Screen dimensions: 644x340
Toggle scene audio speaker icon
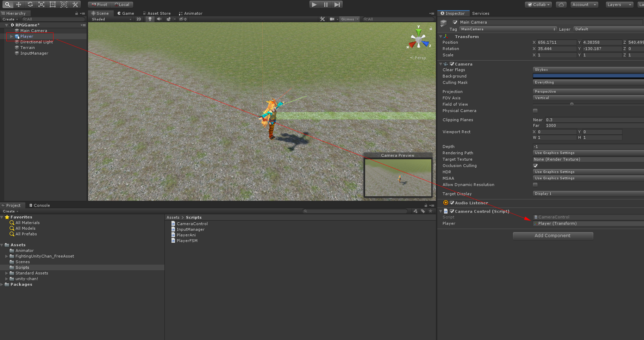(159, 19)
